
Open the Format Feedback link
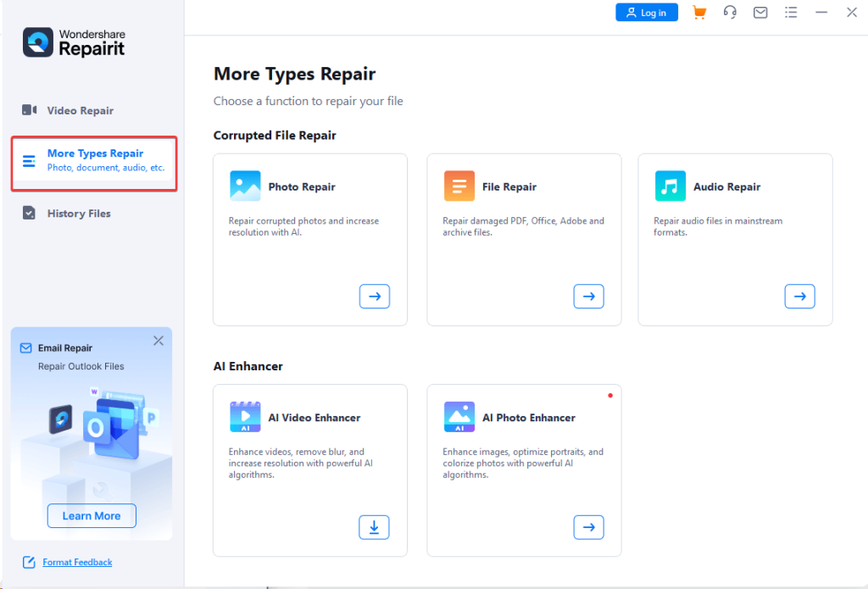pos(77,562)
